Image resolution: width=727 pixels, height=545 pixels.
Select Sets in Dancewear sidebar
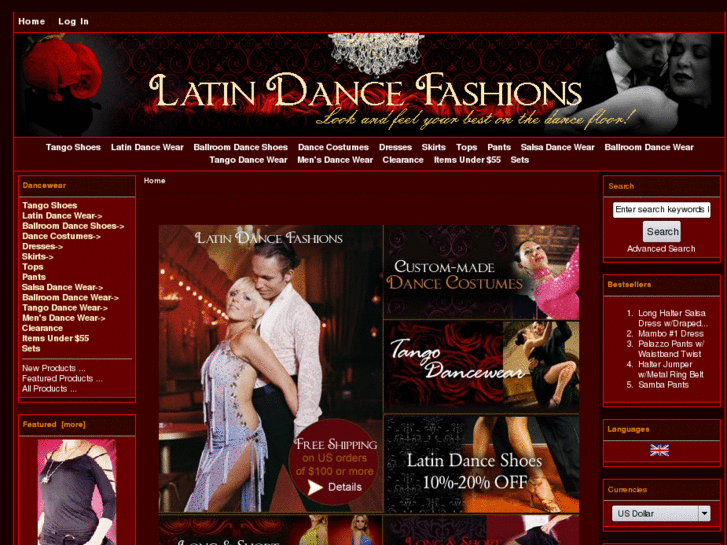(31, 348)
